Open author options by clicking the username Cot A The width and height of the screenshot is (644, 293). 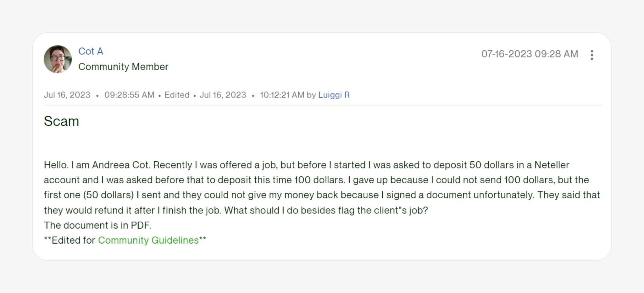91,51
